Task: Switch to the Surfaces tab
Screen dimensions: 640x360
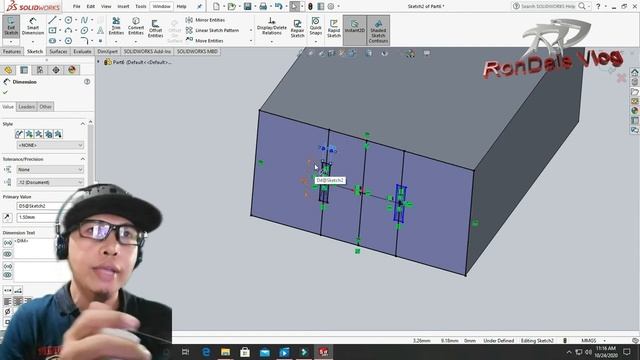Action: click(x=58, y=51)
